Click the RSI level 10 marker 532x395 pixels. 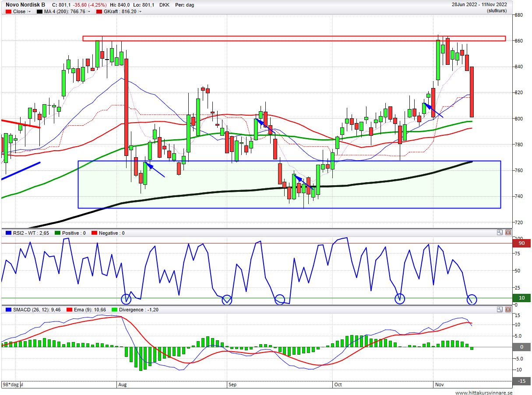[521, 298]
